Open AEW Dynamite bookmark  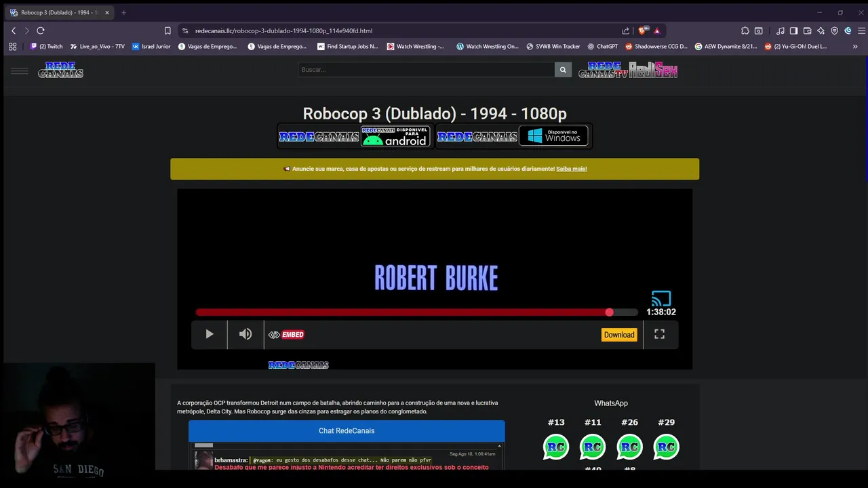(726, 47)
